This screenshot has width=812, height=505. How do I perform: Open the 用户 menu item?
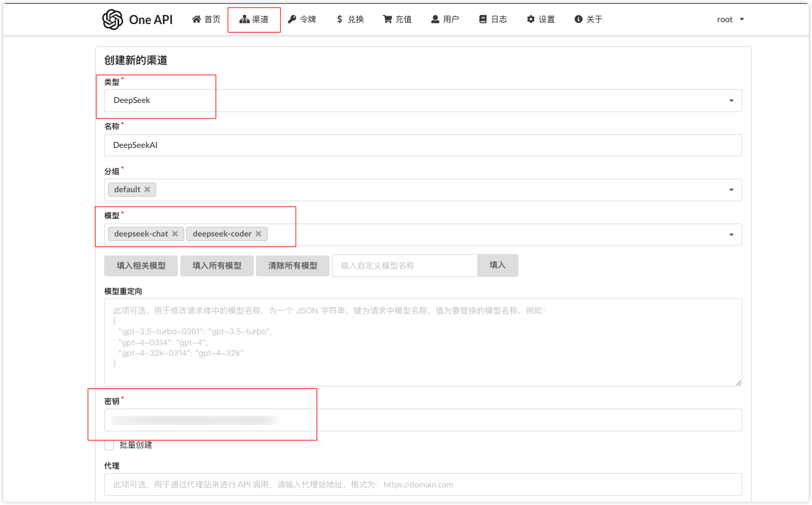pyautogui.click(x=445, y=20)
